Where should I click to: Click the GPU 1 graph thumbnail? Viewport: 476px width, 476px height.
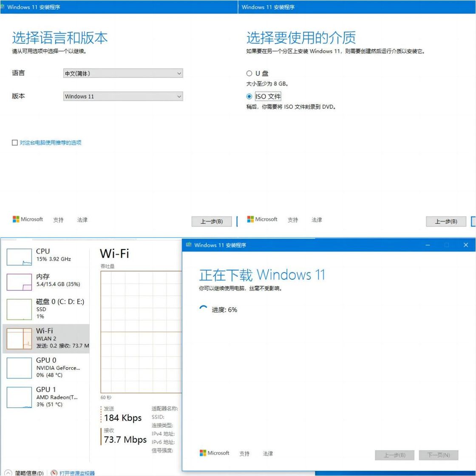pos(19,397)
